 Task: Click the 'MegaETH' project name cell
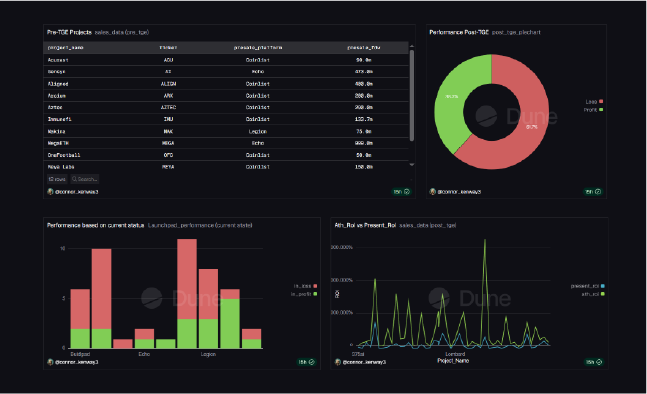coord(58,143)
